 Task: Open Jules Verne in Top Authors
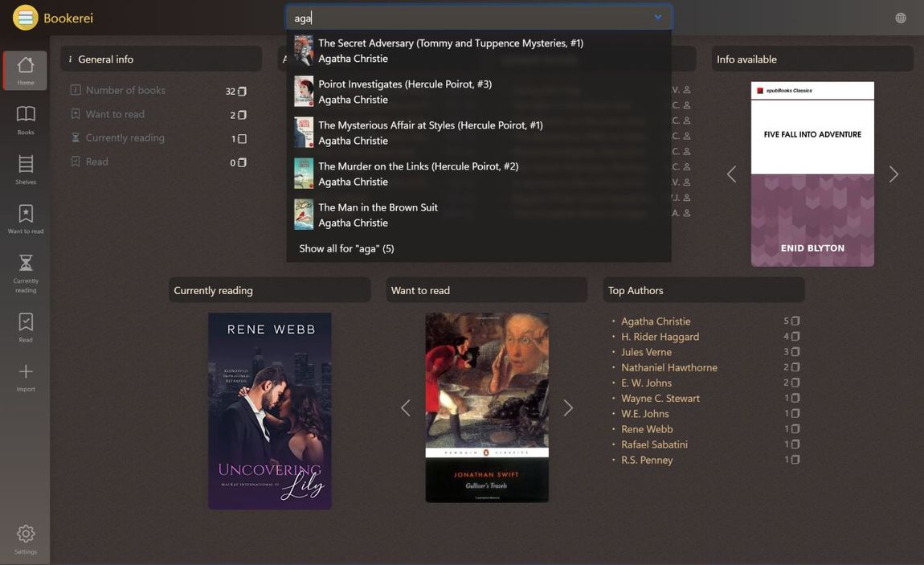pos(646,352)
